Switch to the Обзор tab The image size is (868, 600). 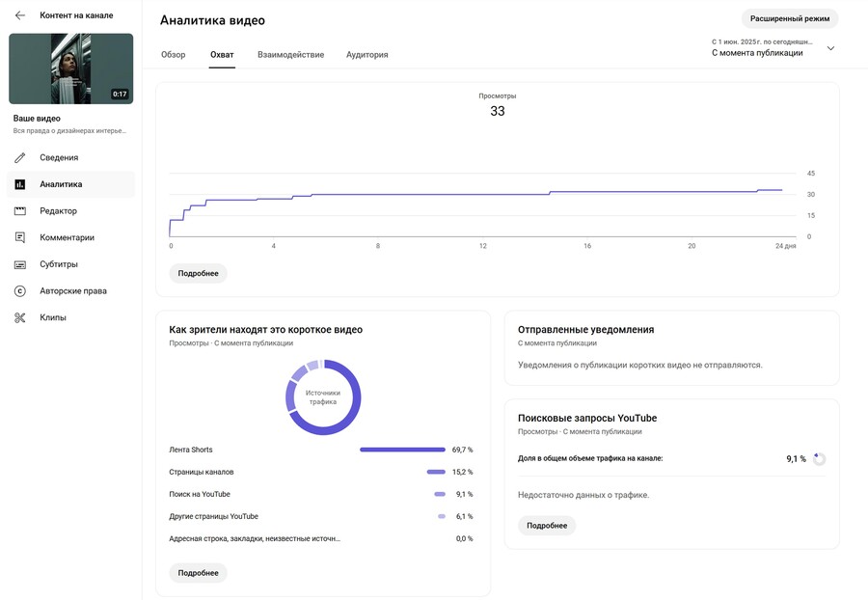pos(174,55)
